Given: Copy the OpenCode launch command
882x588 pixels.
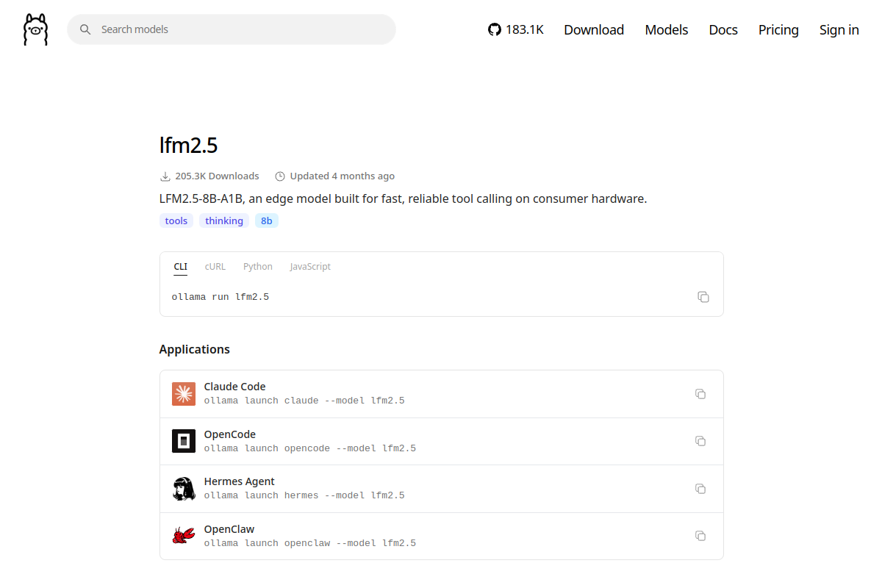Looking at the screenshot, I should pos(700,441).
